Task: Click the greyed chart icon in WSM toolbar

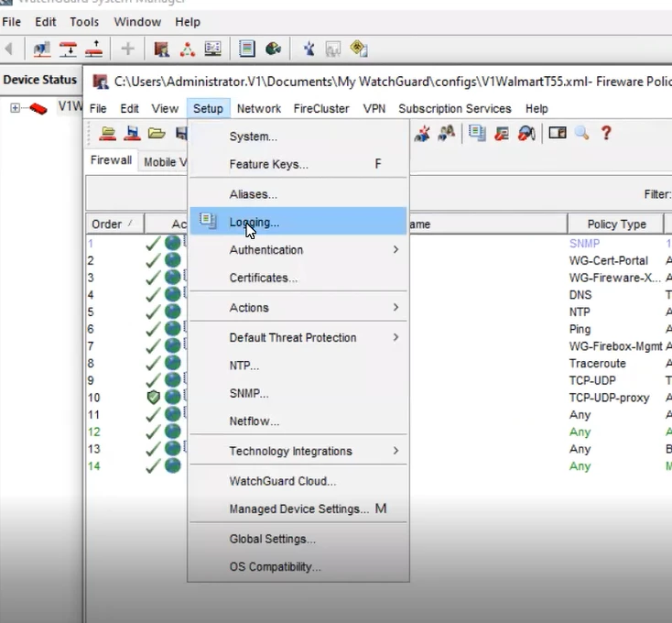Action: [333, 49]
